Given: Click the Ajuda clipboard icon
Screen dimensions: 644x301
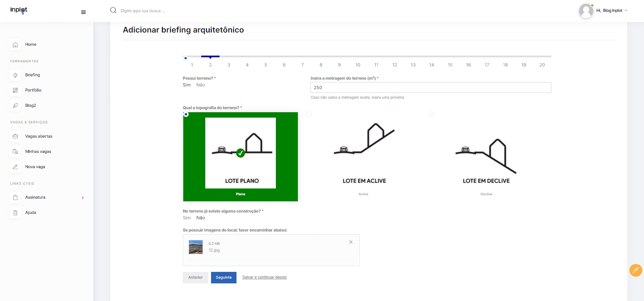Looking at the screenshot, I should tap(15, 213).
